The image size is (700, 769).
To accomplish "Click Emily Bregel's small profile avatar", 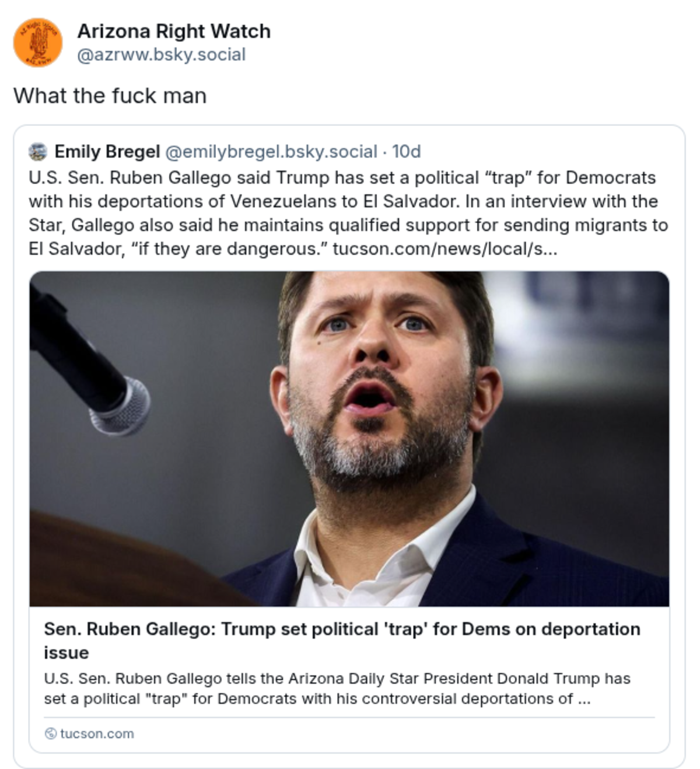I will (38, 152).
